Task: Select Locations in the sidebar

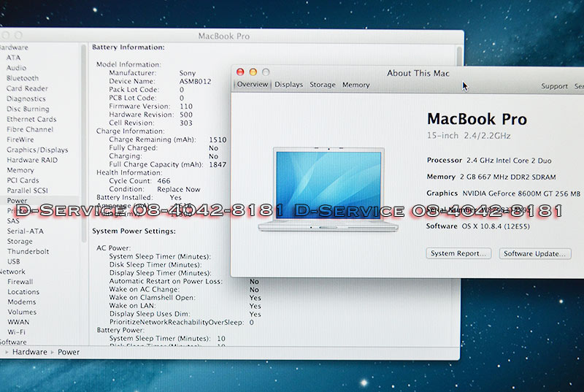Action: coord(23,292)
